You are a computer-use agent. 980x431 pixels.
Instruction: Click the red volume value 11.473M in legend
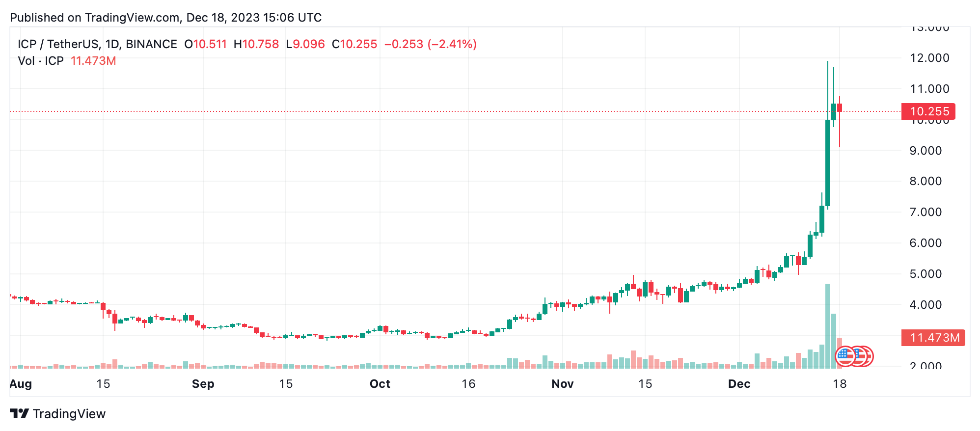(x=93, y=61)
